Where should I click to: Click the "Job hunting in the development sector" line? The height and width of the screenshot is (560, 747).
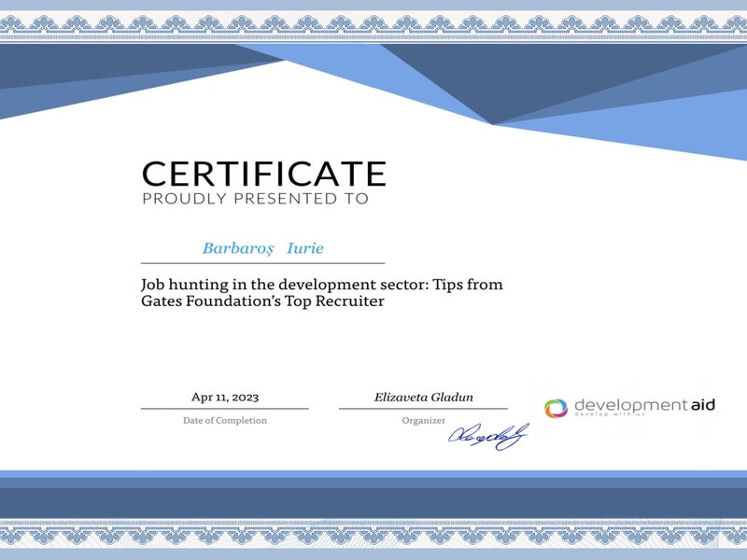tap(321, 284)
